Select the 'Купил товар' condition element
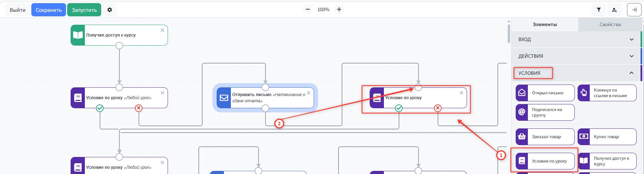The height and width of the screenshot is (174, 644). pos(607,137)
